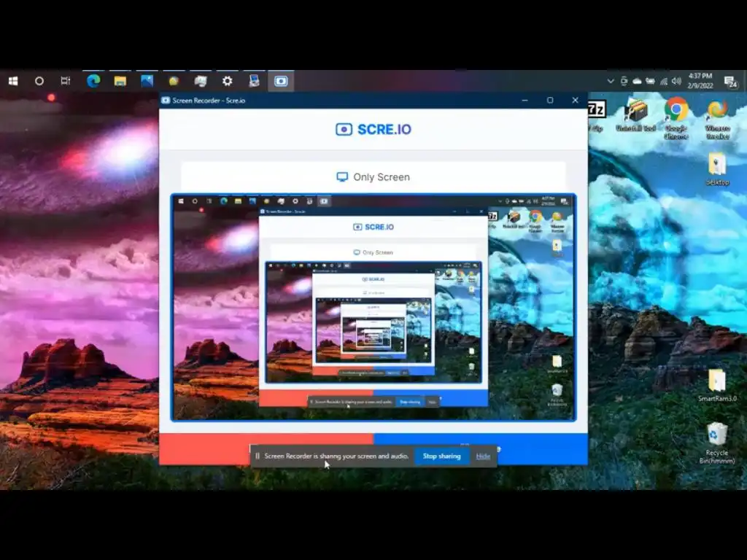
Task: Open File Explorer from the taskbar
Action: coord(120,81)
